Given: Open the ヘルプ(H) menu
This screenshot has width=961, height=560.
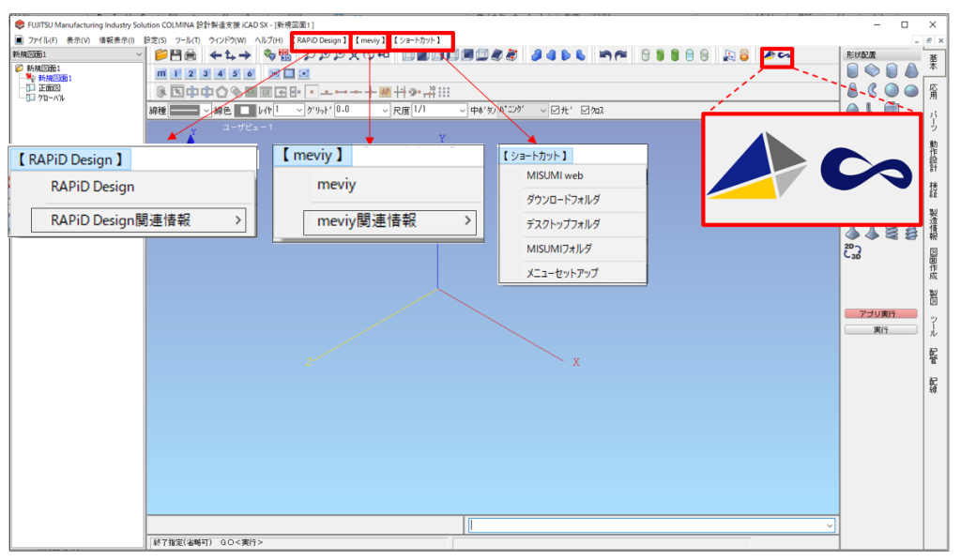Looking at the screenshot, I should pos(267,40).
